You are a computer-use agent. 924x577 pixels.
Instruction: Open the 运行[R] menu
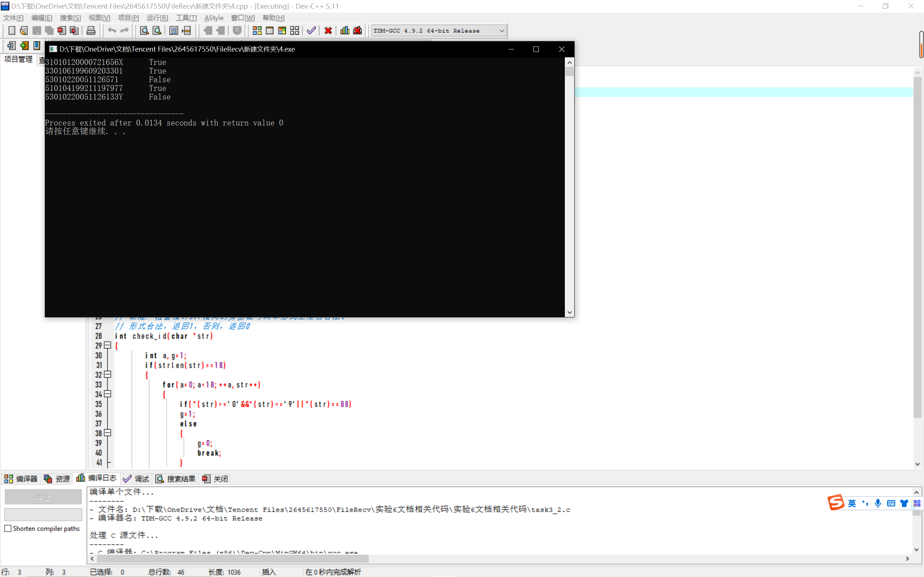(x=157, y=18)
